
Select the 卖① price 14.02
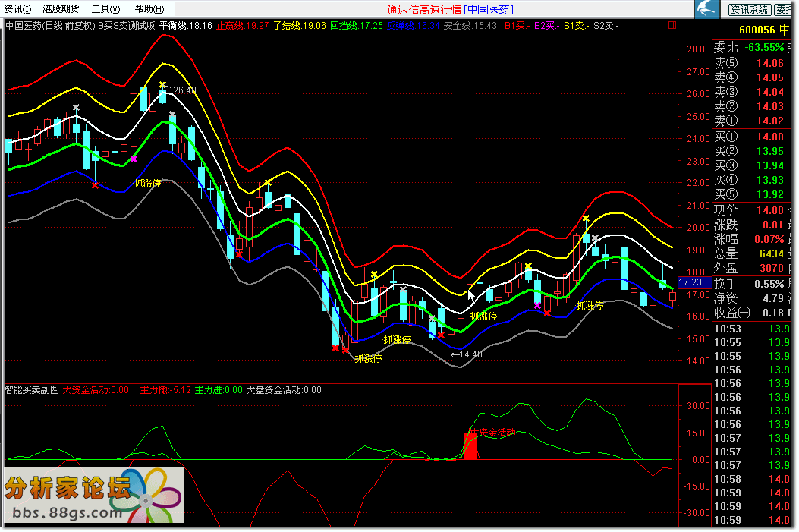tap(769, 121)
